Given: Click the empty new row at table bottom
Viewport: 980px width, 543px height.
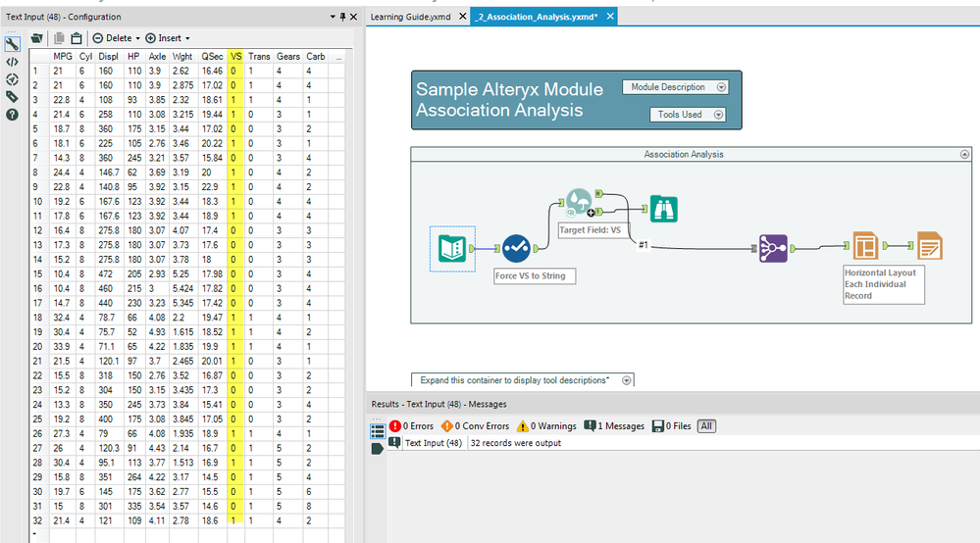Looking at the screenshot, I should [x=187, y=535].
